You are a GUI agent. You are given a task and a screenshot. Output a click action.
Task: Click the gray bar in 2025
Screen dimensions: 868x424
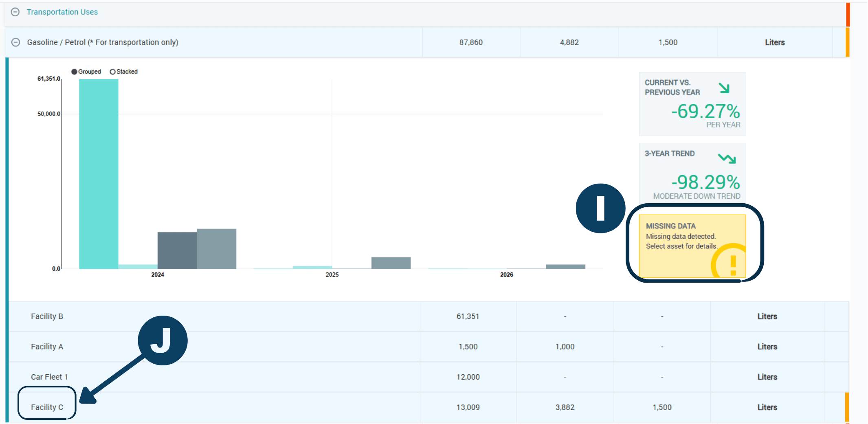[x=391, y=263]
